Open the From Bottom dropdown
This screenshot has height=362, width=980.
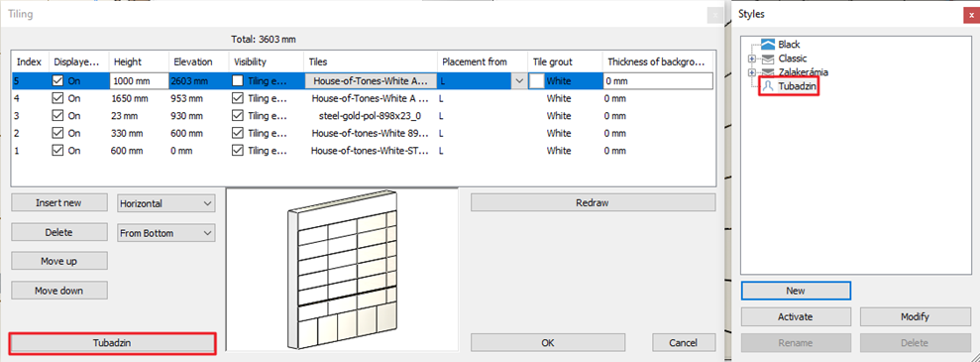point(166,233)
